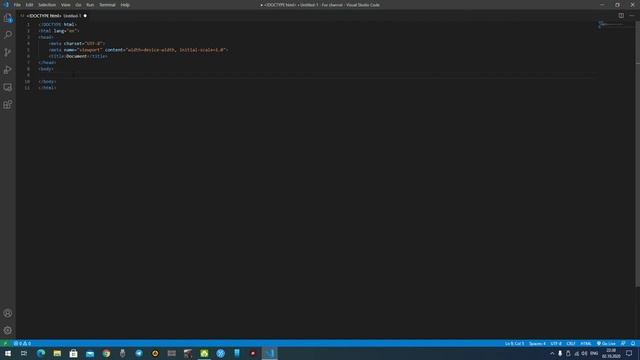640x360 pixels.
Task: Click the closing body tag on line 10
Action: pyautogui.click(x=47, y=82)
